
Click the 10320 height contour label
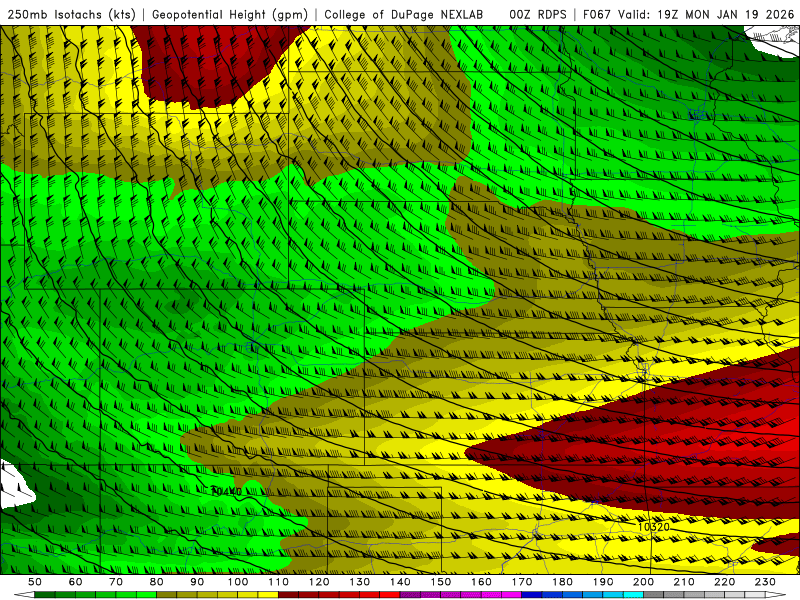click(654, 526)
